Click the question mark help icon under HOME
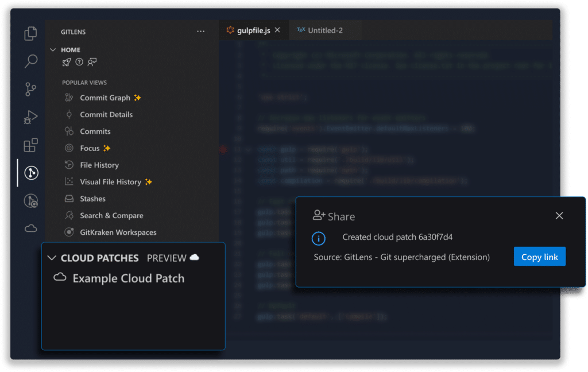Image resolution: width=588 pixels, height=372 pixels. point(79,62)
